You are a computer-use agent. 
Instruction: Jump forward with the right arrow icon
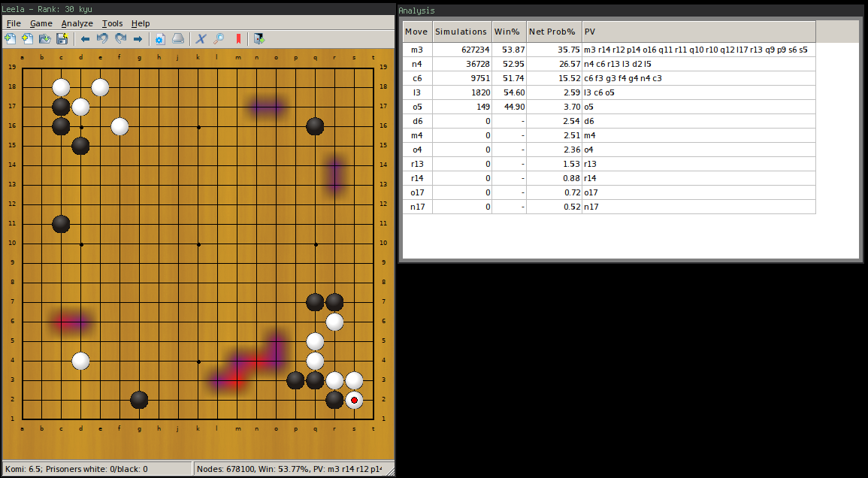(x=139, y=38)
